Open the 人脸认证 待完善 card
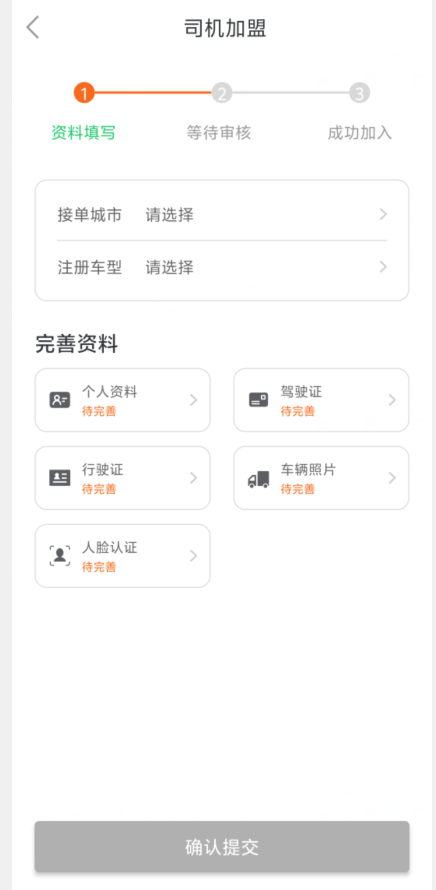 coord(123,556)
